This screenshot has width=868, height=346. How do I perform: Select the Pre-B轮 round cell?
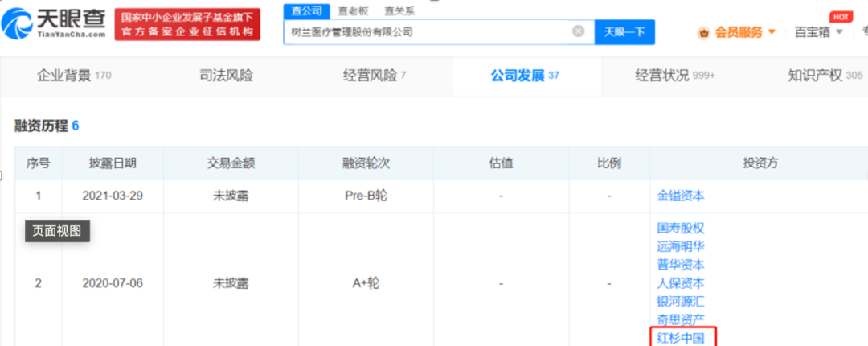coord(366,196)
